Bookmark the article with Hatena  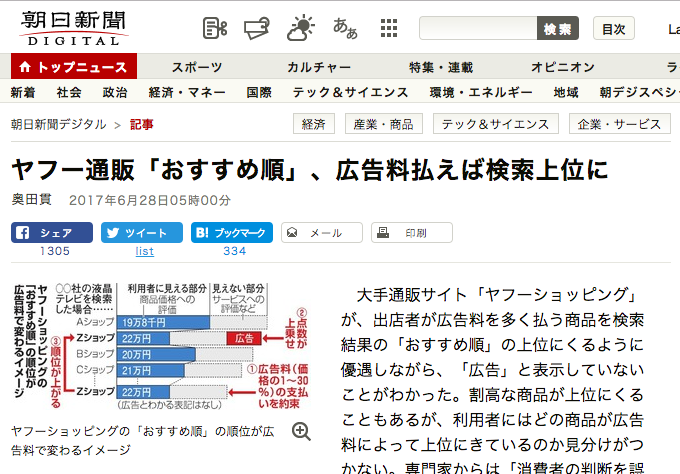pos(232,232)
